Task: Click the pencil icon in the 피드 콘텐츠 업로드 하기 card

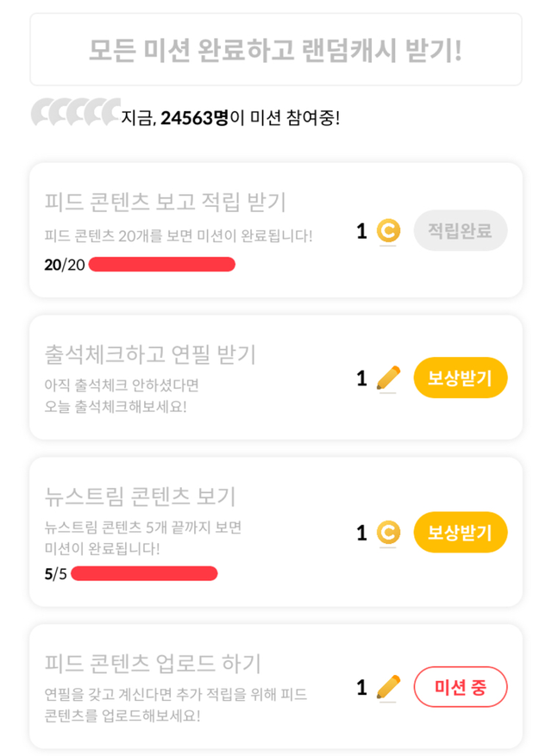Action: tap(389, 687)
